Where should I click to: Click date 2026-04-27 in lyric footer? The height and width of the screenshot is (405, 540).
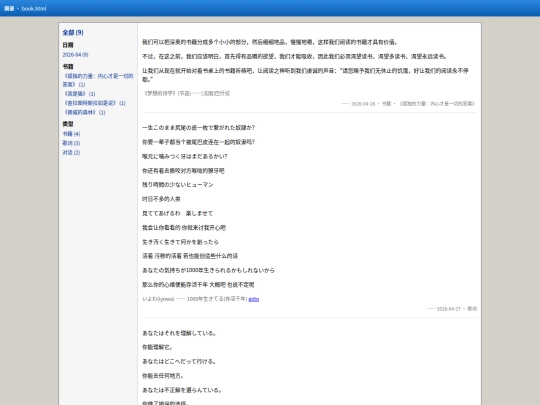pyautogui.click(x=448, y=309)
